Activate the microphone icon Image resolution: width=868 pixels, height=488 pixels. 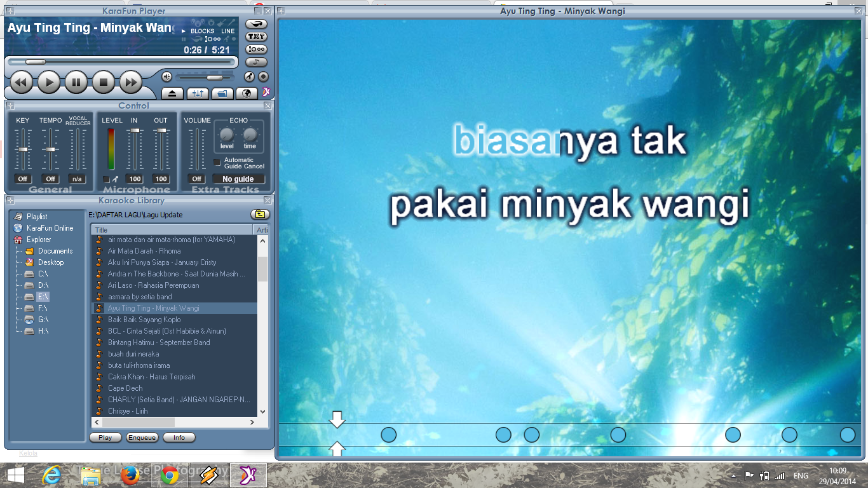coord(250,77)
